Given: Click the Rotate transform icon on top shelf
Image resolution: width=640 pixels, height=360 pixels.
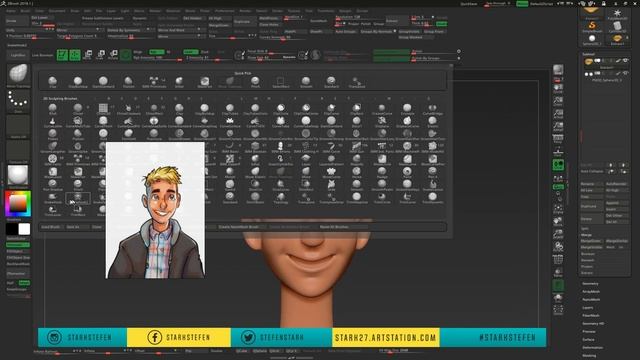Looking at the screenshot, I should (x=113, y=55).
